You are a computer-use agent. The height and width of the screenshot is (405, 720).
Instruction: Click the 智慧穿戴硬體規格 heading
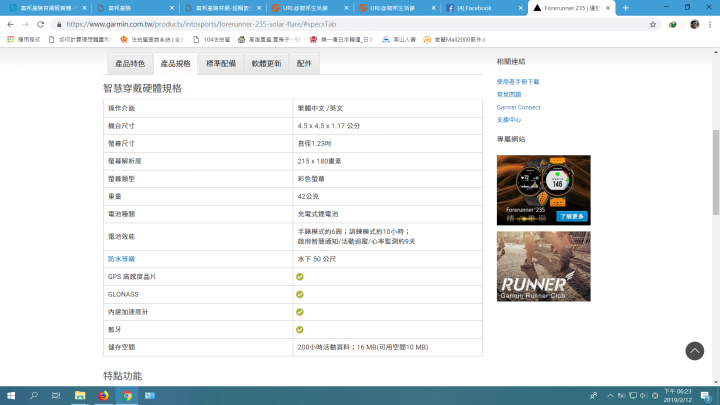point(142,88)
